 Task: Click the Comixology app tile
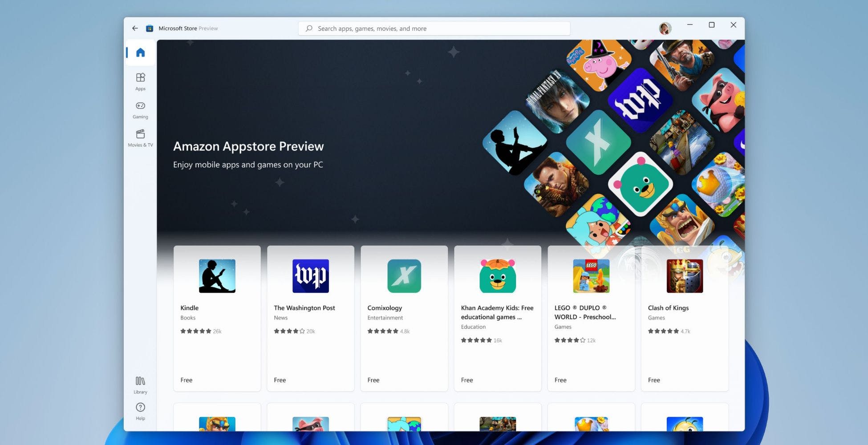404,276
